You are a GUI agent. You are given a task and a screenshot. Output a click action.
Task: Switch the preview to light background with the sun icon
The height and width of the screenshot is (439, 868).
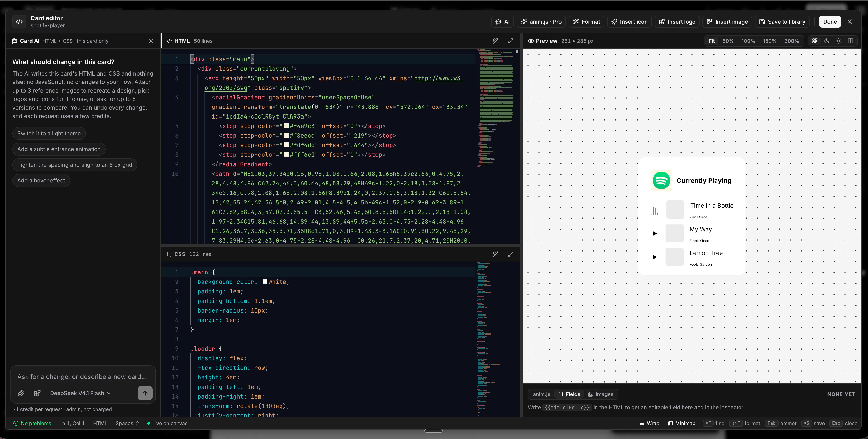tap(838, 41)
